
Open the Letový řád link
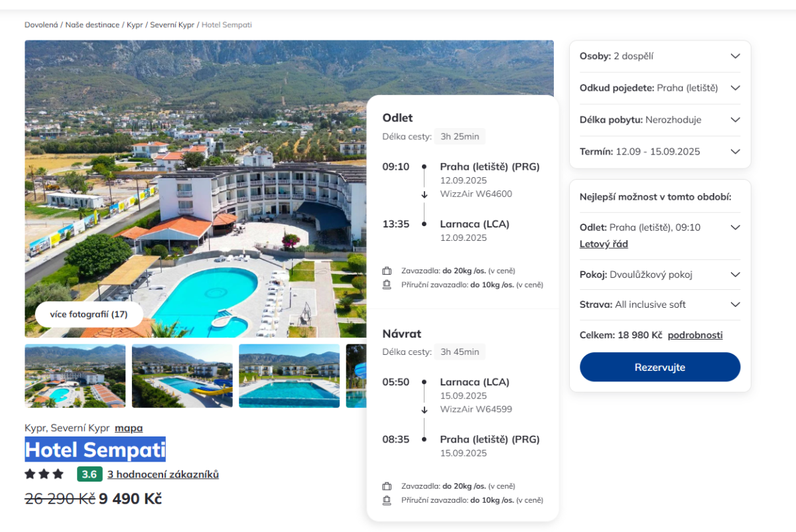pyautogui.click(x=604, y=244)
